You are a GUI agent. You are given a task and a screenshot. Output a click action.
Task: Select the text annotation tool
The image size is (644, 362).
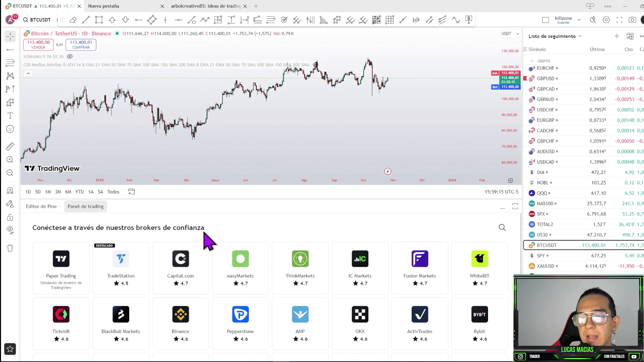click(x=10, y=116)
